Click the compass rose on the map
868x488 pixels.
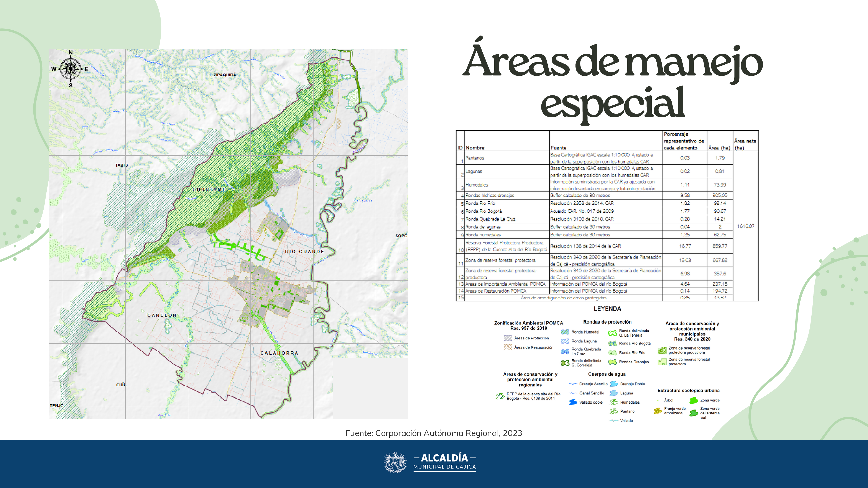(71, 69)
